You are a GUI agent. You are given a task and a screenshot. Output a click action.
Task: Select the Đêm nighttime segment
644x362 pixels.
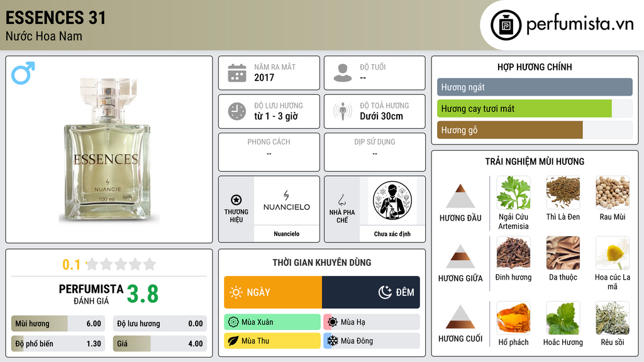coord(371,292)
